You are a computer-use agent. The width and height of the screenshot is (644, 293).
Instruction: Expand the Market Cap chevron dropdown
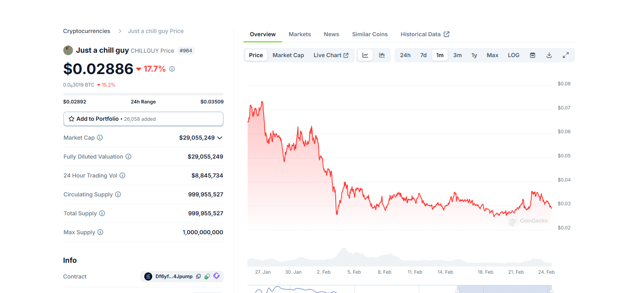[220, 138]
